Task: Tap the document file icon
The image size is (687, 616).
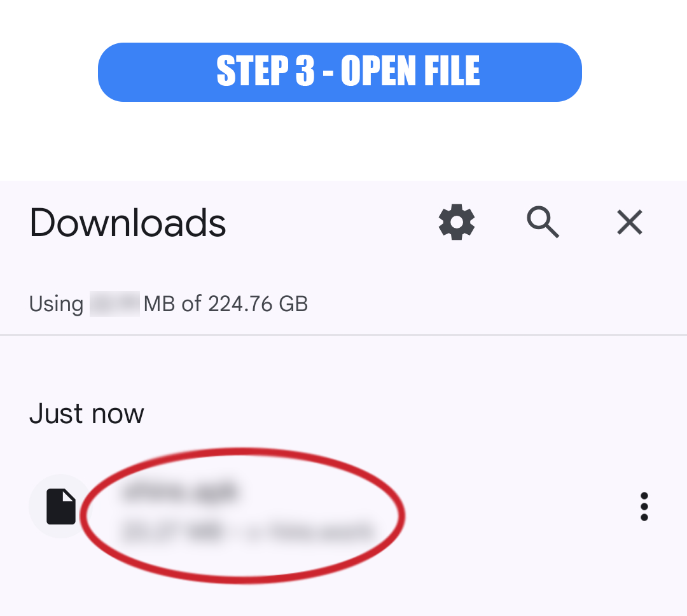Action: pyautogui.click(x=61, y=507)
